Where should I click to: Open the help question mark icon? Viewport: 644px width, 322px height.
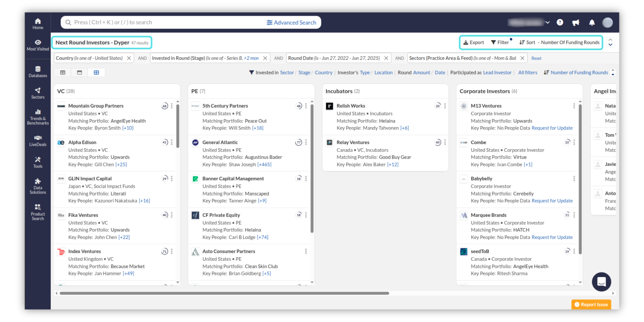coord(559,22)
